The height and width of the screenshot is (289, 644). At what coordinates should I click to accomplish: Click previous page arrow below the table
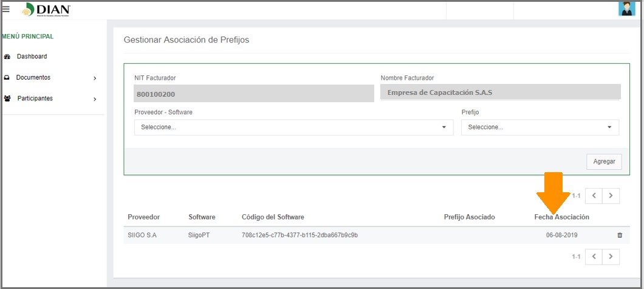(594, 257)
